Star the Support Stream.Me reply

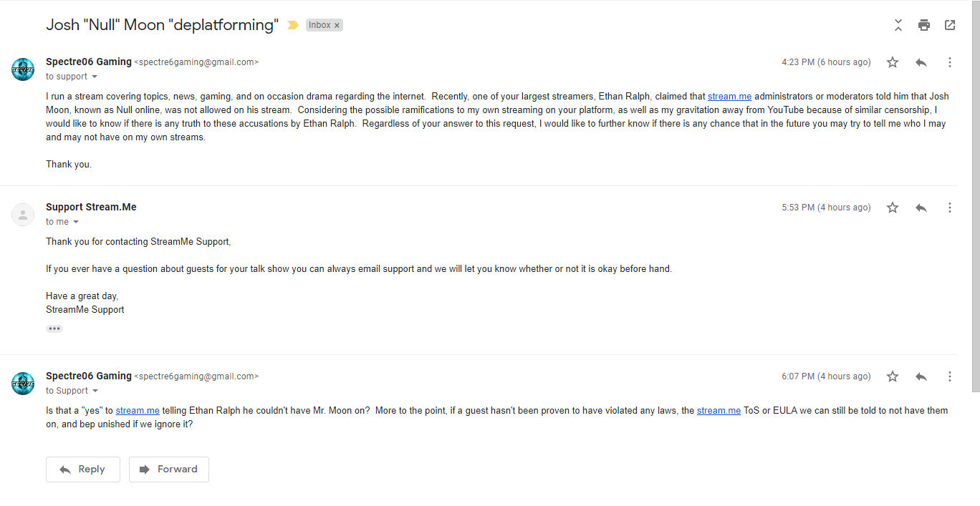[x=893, y=208]
